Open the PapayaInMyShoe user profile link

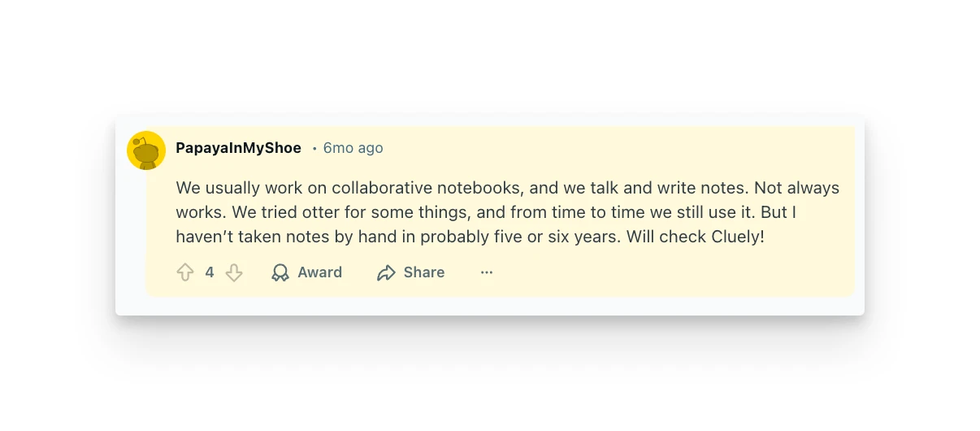[x=238, y=148]
